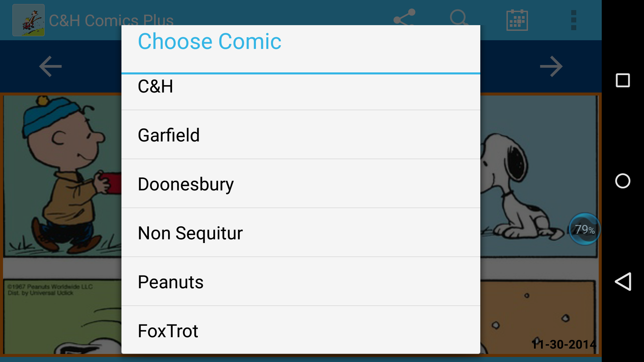Tap the C&H Comics Plus app icon

click(29, 20)
